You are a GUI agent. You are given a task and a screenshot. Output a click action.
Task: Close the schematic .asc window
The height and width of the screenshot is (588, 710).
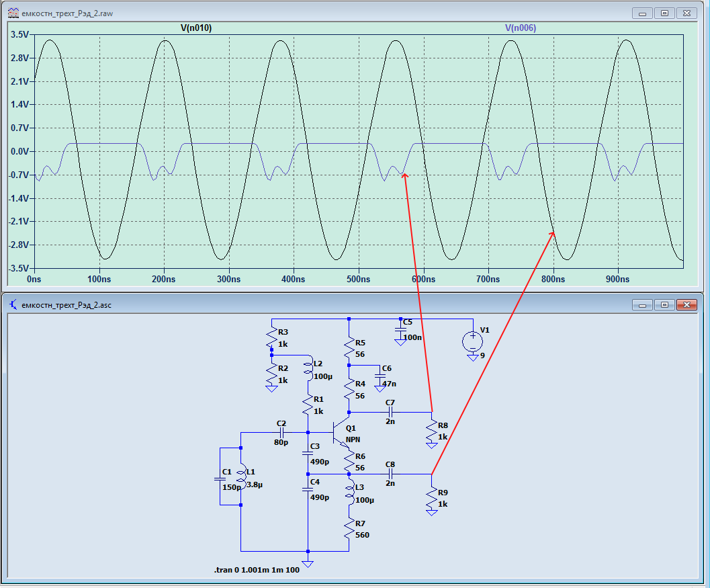click(686, 305)
